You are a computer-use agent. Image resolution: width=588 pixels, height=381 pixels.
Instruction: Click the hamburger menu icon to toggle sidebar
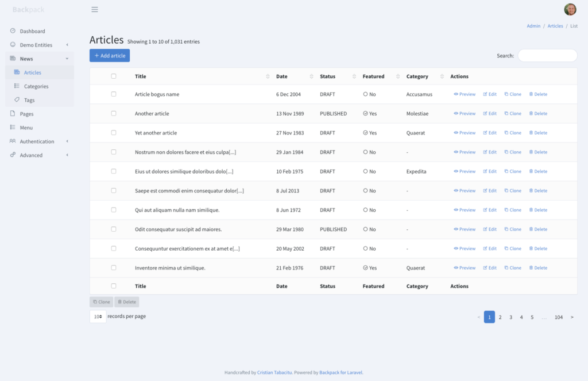pyautogui.click(x=95, y=10)
